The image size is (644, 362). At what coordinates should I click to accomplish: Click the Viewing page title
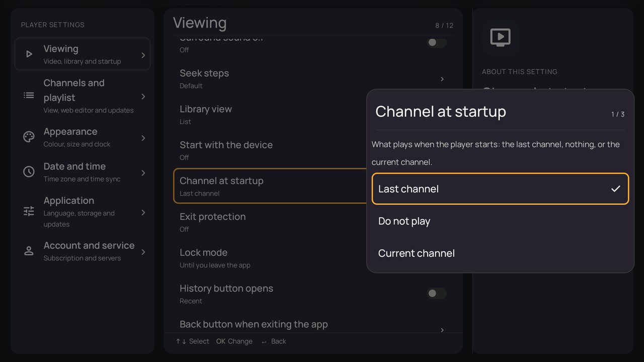(200, 23)
